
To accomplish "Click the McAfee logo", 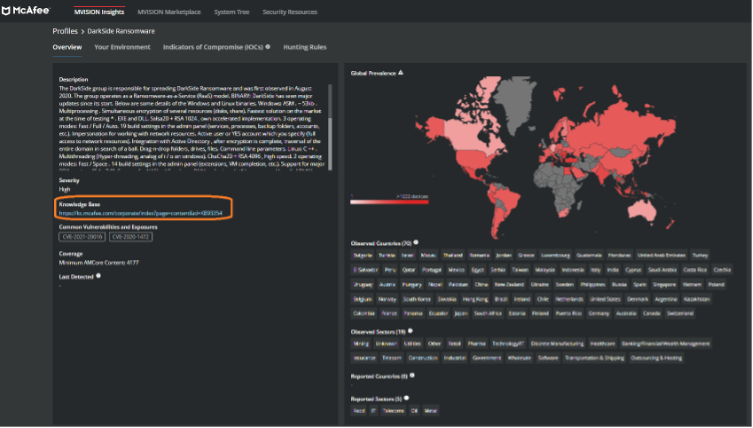I will pyautogui.click(x=25, y=11).
